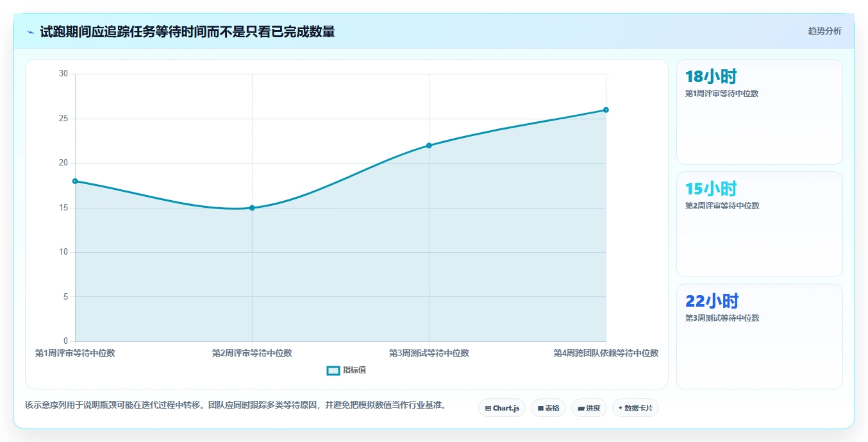Click card caption 第3周测试等待中位数
The height and width of the screenshot is (442, 868).
pos(722,318)
